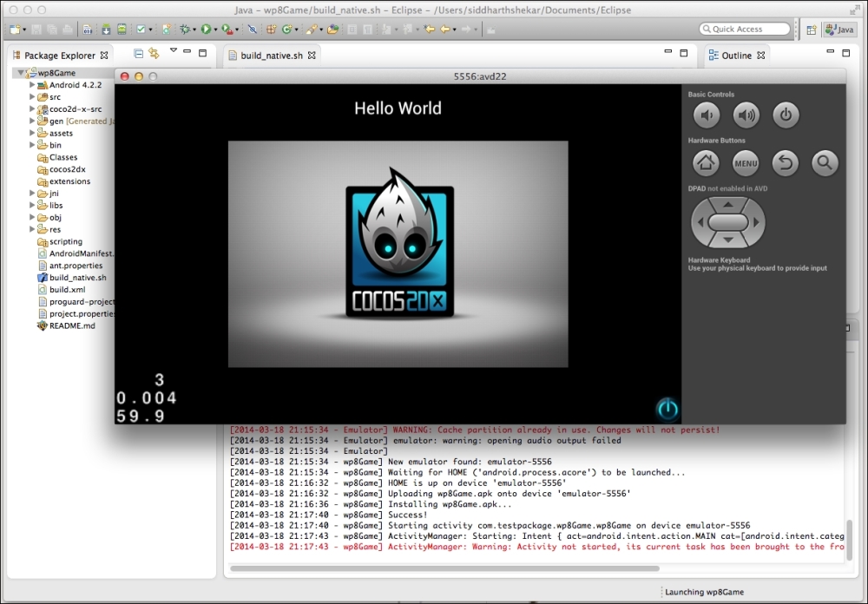Expand the coco2d-x-src folder
Image resolution: width=868 pixels, height=604 pixels.
(32, 109)
